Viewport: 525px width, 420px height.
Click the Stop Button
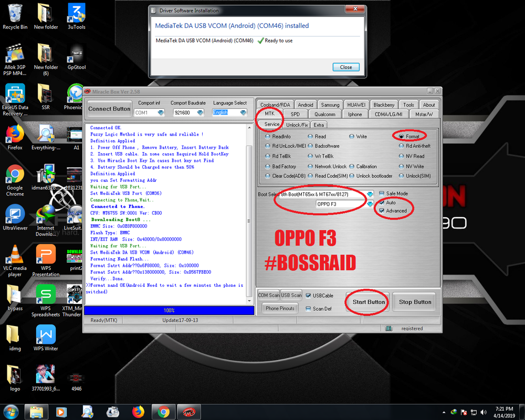point(415,302)
